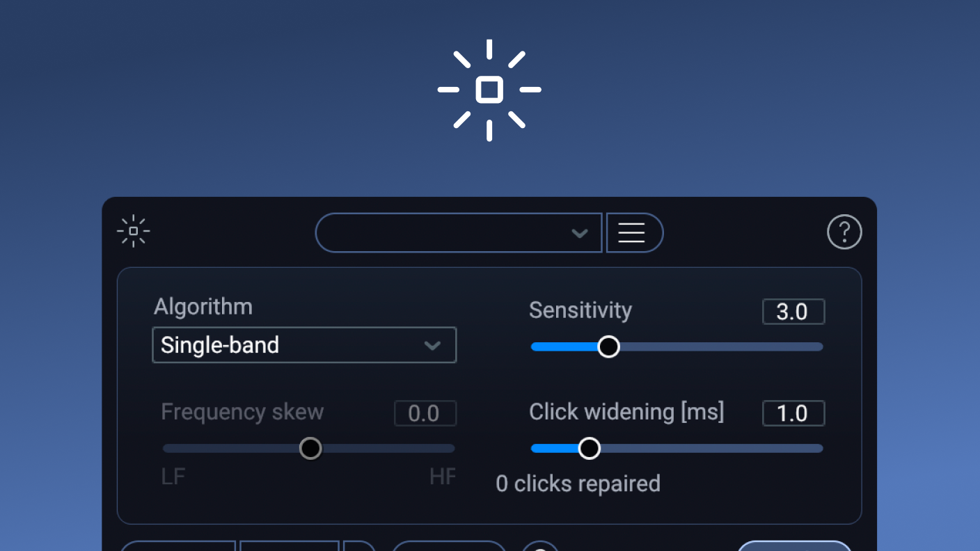Click the Sensitivity parameter label
The width and height of the screenshot is (980, 551).
point(580,310)
